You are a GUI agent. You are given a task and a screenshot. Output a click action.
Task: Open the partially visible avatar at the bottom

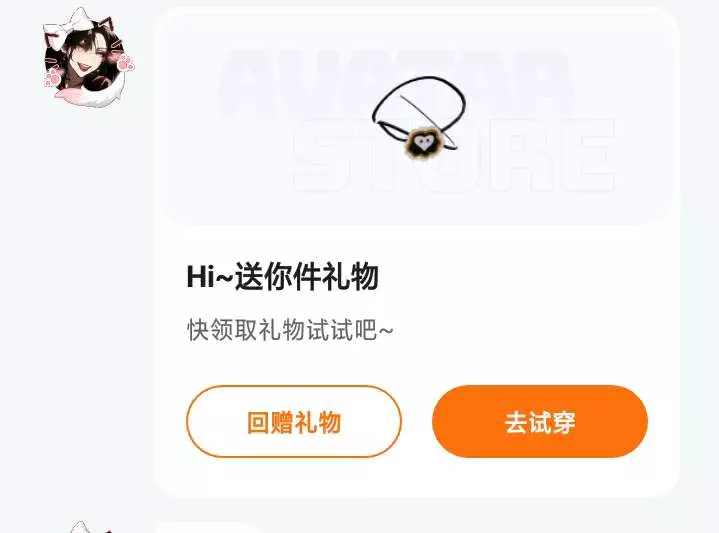pos(87,527)
